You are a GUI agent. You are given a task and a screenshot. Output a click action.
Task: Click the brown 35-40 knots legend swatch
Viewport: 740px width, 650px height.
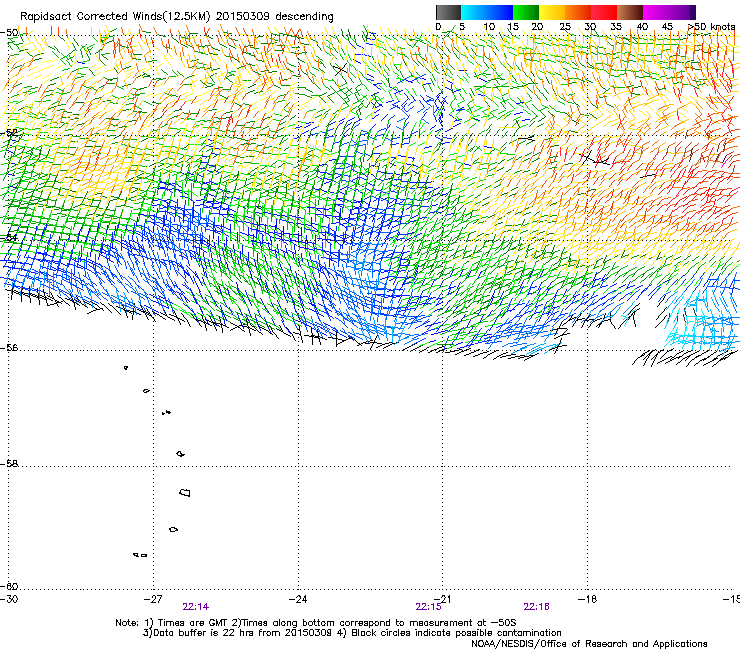[630, 12]
